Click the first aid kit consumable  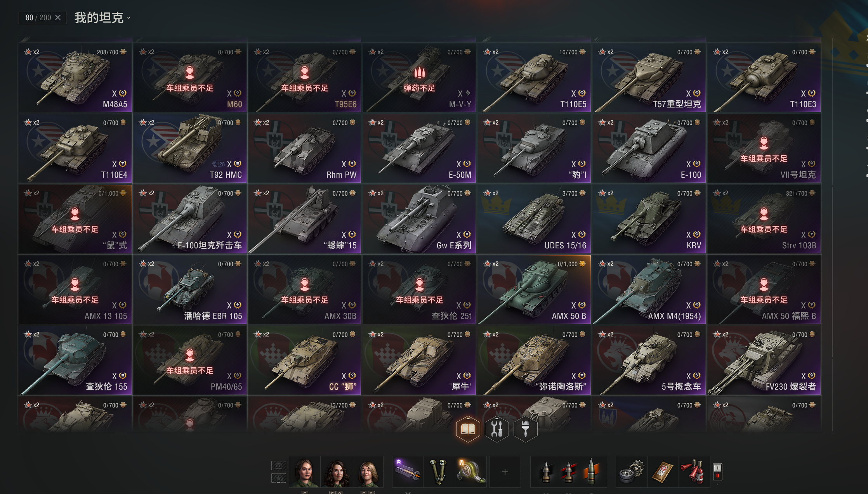coord(663,472)
